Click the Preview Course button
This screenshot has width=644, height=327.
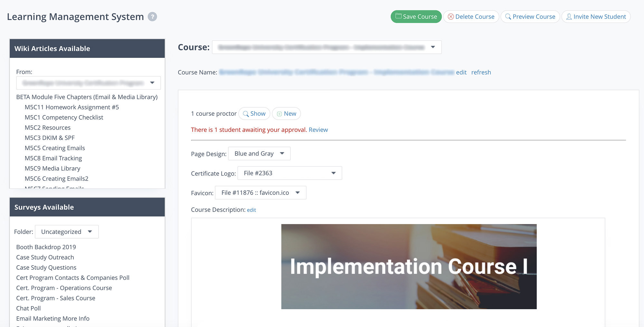(x=530, y=17)
